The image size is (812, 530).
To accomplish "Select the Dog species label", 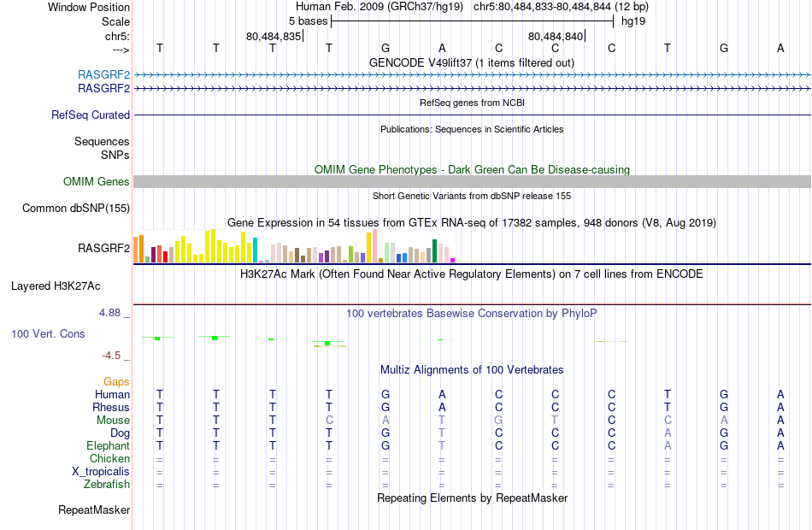I will 120,433.
